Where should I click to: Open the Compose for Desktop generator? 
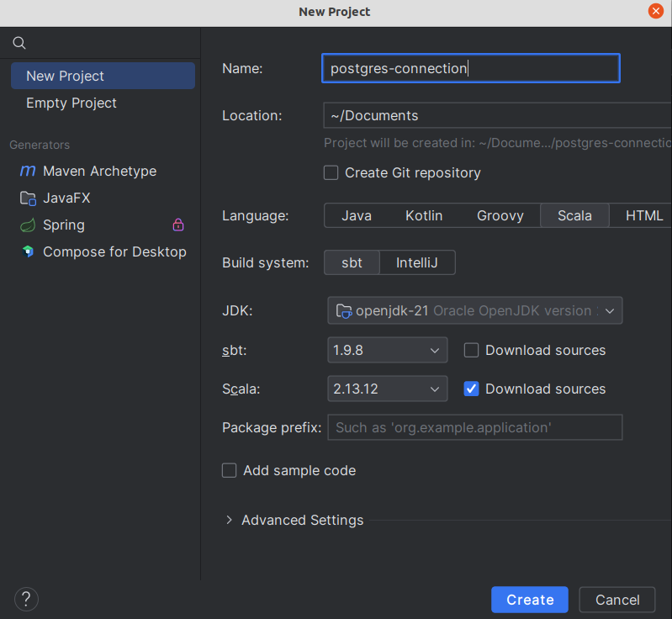(x=114, y=251)
